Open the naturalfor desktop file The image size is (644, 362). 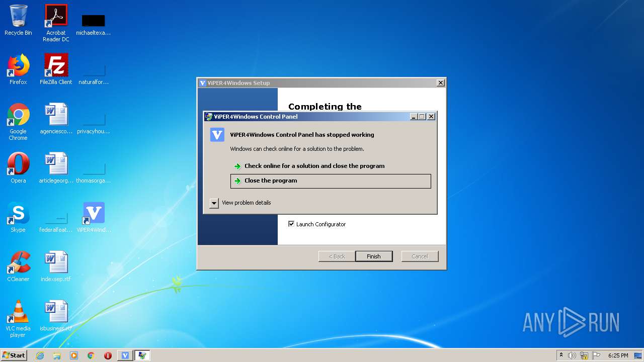(94, 73)
